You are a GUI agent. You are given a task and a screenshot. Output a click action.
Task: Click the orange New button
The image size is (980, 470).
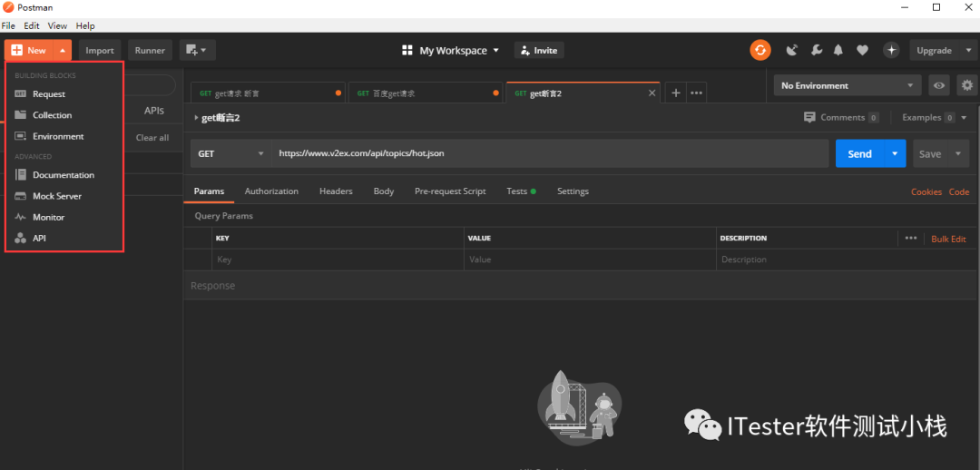click(x=29, y=51)
